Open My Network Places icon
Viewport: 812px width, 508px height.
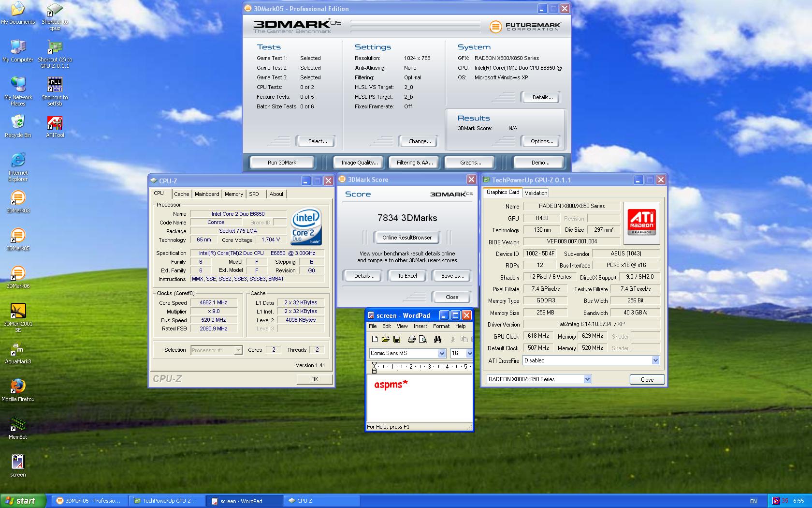click(18, 91)
